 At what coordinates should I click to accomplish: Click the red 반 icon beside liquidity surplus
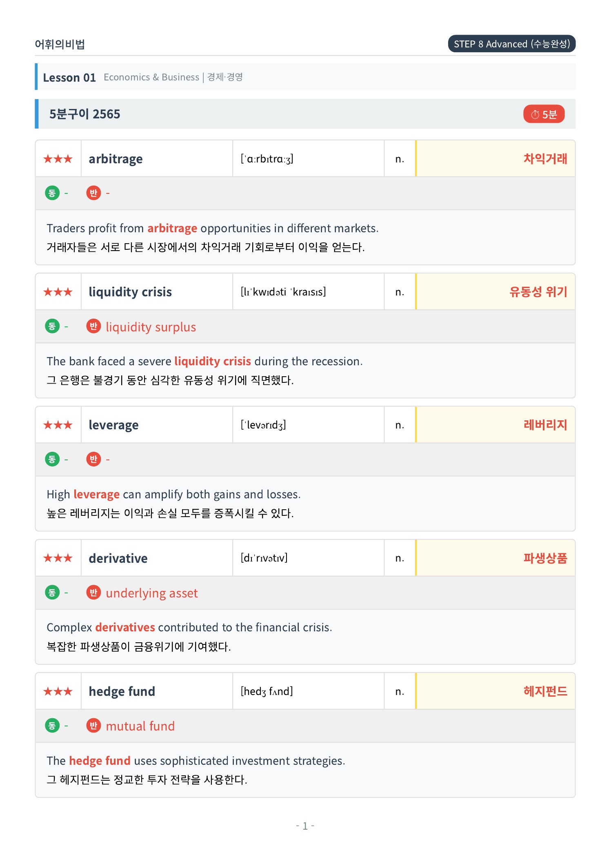[93, 326]
